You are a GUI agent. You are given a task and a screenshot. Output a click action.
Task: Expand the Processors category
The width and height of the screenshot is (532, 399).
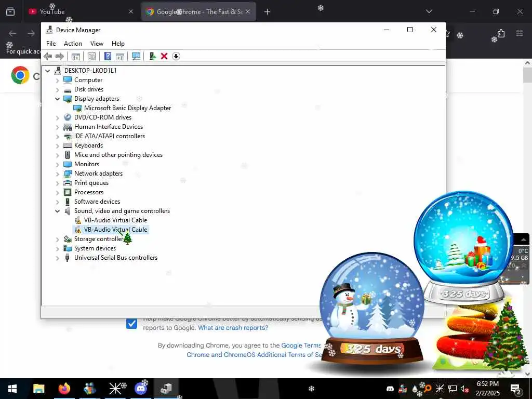pos(57,193)
